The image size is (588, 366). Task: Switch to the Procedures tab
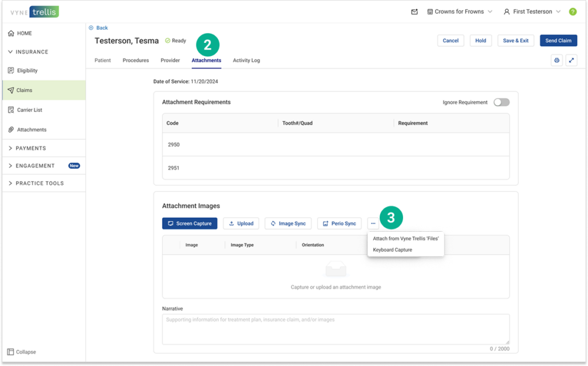135,61
